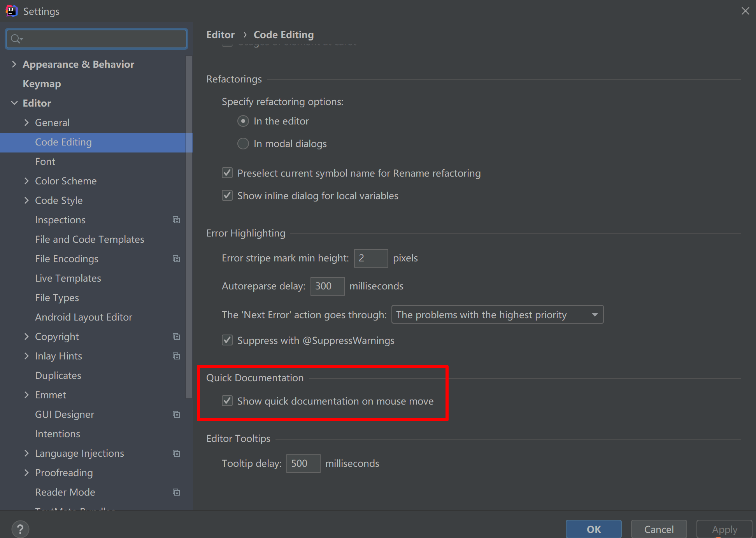Screen dimensions: 756x538
Task: Expand the Color Scheme node
Action: point(26,181)
